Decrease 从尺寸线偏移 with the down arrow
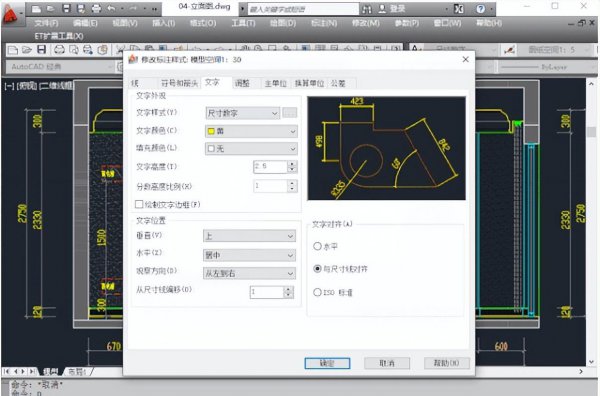 pyautogui.click(x=289, y=295)
